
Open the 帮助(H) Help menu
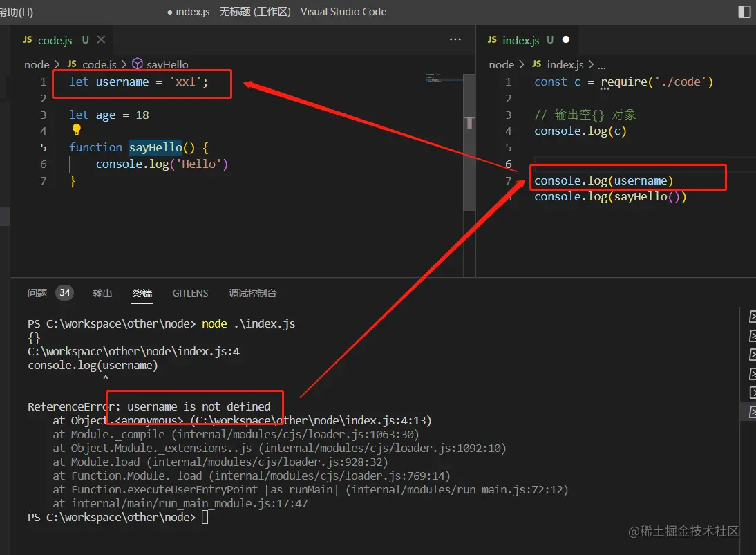tap(16, 12)
